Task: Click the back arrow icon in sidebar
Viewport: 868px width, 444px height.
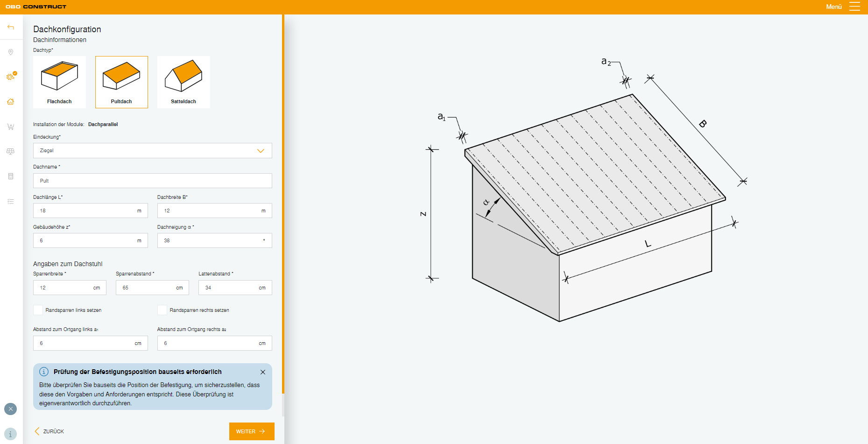Action: click(11, 27)
